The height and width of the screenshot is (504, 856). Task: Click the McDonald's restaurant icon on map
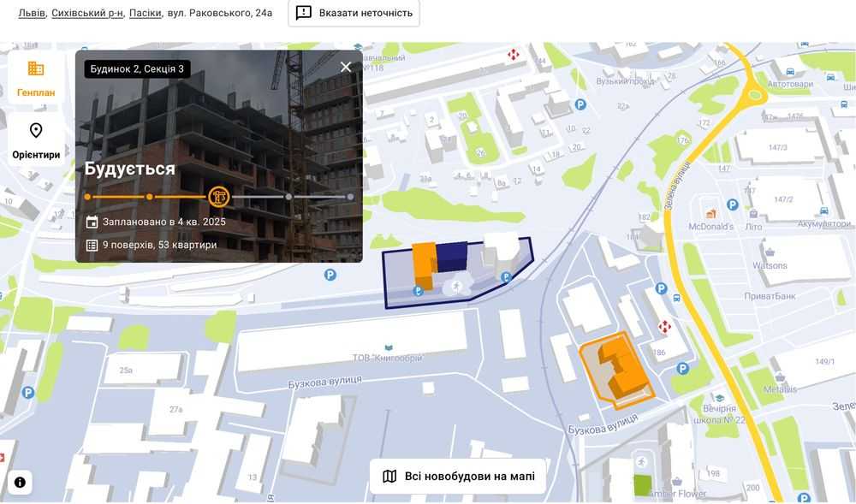(x=710, y=214)
